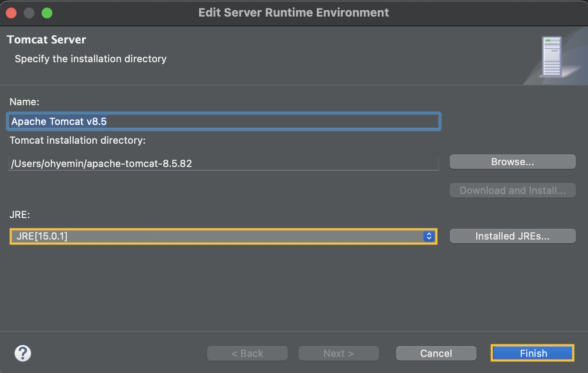
Task: Focus the Name text field
Action: tap(224, 121)
